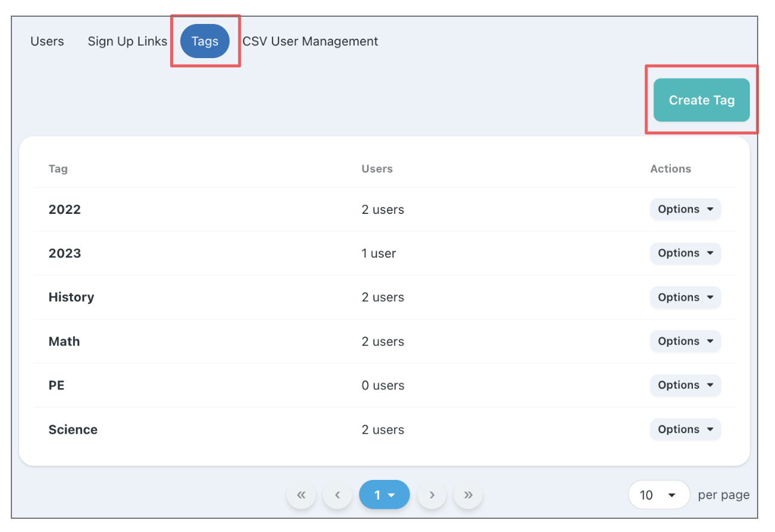Show Options for the Science tag
This screenshot has height=532, width=775.
click(685, 429)
